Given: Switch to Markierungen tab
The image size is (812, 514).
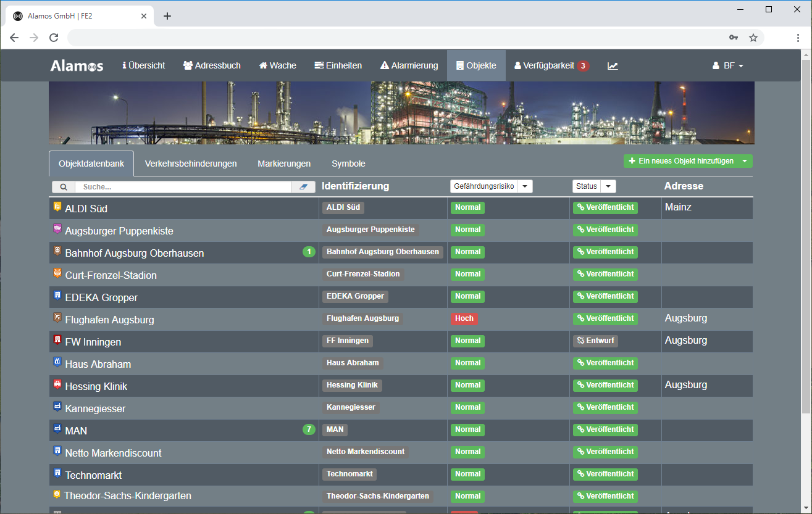Looking at the screenshot, I should 284,164.
